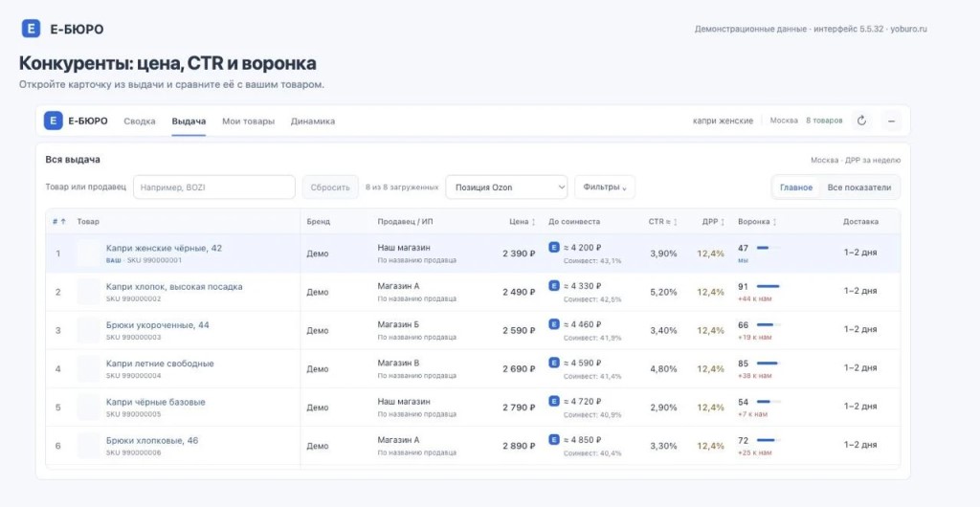
Task: Sort the table by Цена column
Action: (x=522, y=222)
